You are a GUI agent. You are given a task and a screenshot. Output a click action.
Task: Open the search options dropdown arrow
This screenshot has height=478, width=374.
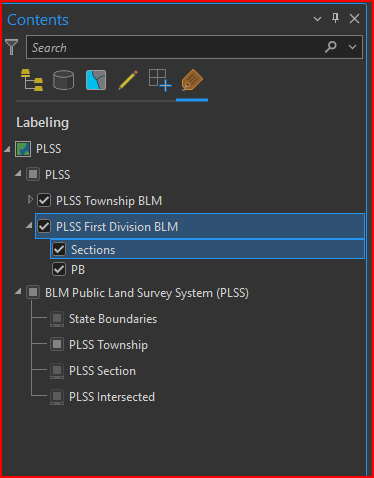(x=352, y=47)
